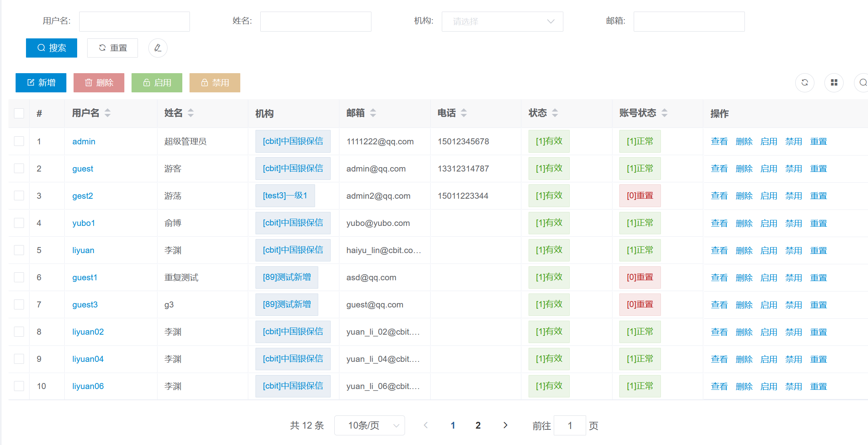The image size is (868, 445).
Task: Open the gest2 username link
Action: coord(82,196)
